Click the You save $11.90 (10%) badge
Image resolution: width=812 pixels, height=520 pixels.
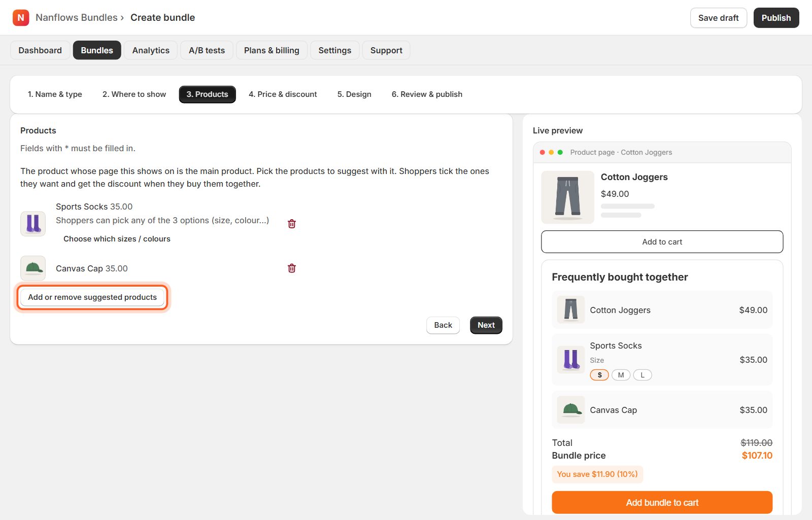point(597,474)
